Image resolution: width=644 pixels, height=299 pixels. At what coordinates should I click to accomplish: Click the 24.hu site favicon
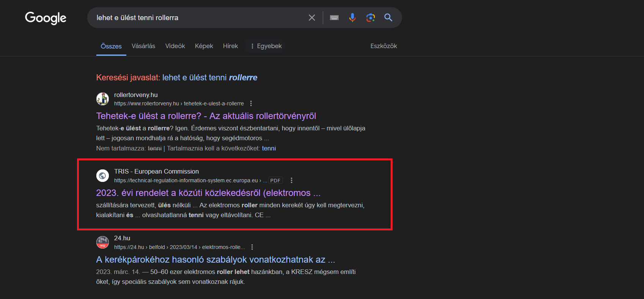click(x=102, y=242)
